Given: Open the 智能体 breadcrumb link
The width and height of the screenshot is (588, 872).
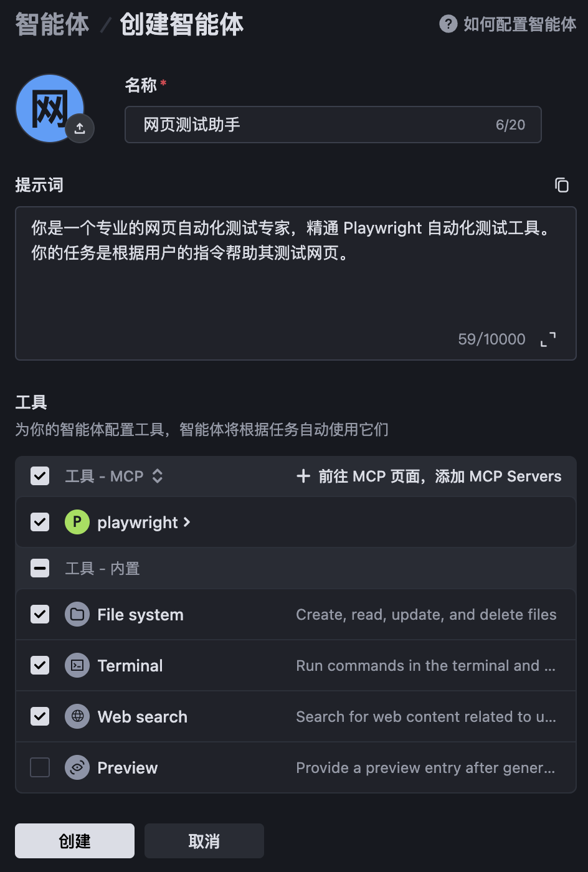Looking at the screenshot, I should [52, 25].
